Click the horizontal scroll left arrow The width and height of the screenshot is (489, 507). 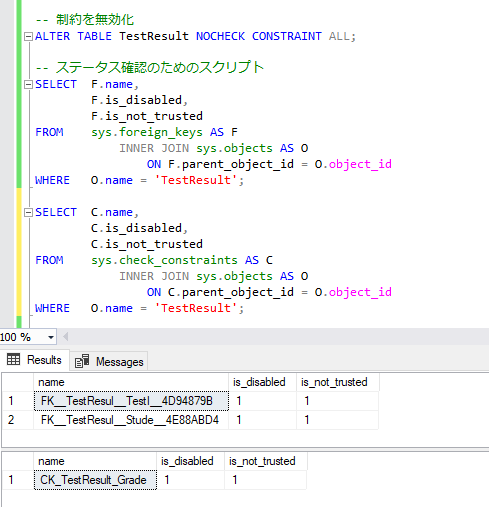click(66, 337)
